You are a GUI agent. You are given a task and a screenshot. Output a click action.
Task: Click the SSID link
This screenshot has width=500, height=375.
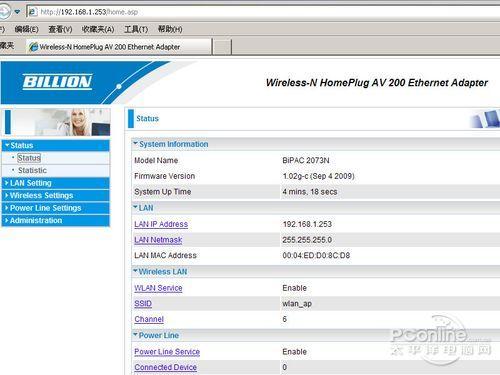[x=143, y=303]
